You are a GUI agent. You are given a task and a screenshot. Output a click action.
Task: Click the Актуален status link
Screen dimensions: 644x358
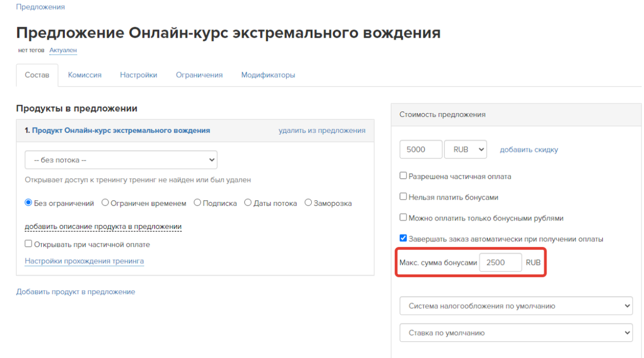(x=63, y=50)
